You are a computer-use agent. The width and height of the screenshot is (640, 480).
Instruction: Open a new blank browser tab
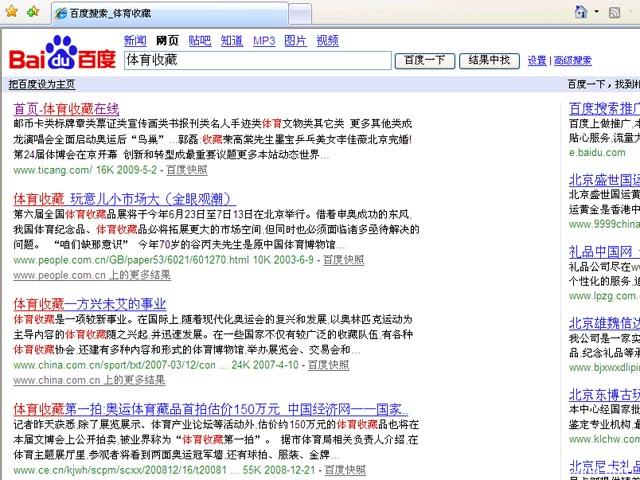(x=300, y=14)
